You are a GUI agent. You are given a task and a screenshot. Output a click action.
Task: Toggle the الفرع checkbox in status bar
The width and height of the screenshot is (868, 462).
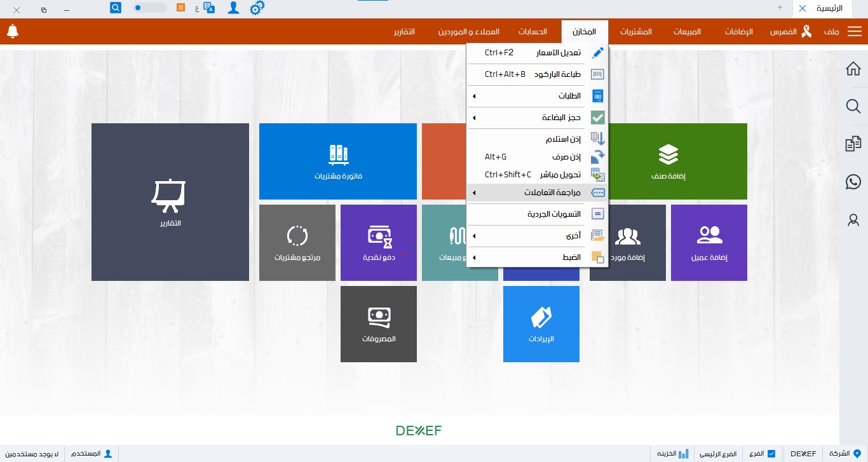pyautogui.click(x=771, y=454)
